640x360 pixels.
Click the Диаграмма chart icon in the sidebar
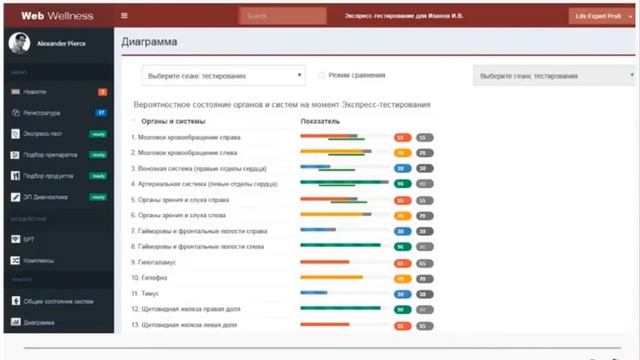click(x=16, y=322)
